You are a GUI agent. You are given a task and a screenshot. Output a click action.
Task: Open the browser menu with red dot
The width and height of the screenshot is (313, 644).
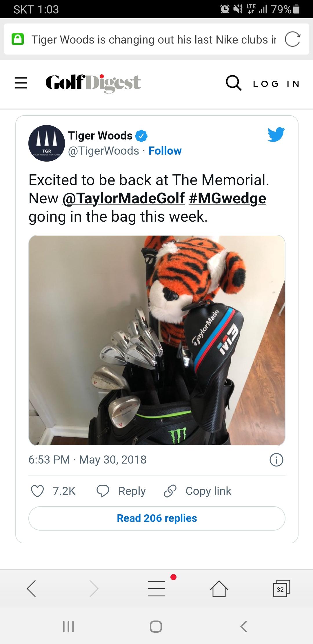157,588
